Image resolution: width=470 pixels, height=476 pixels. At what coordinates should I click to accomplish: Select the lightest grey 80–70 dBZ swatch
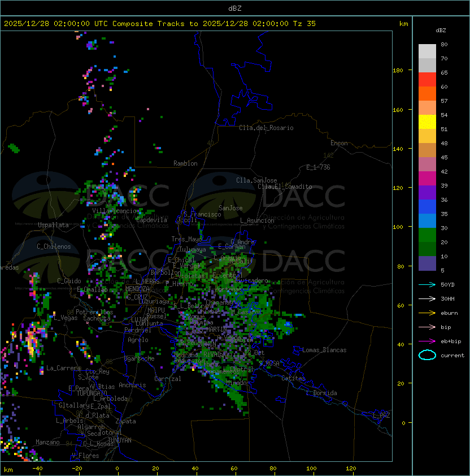point(427,51)
